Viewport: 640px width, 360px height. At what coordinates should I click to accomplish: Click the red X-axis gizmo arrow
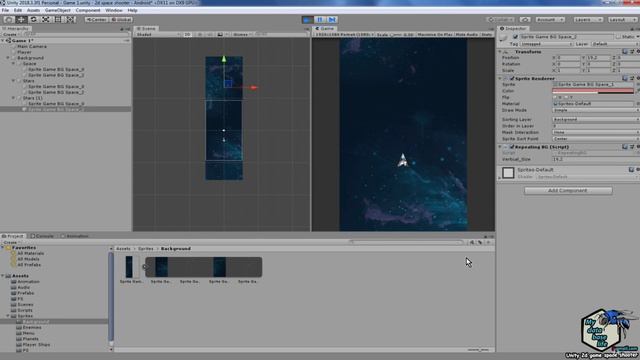click(x=254, y=87)
